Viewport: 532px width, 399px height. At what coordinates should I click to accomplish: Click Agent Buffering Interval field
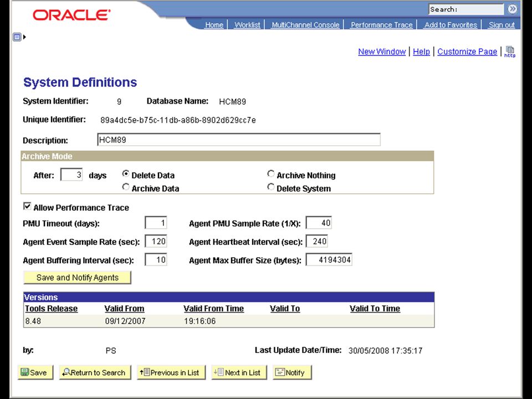156,260
